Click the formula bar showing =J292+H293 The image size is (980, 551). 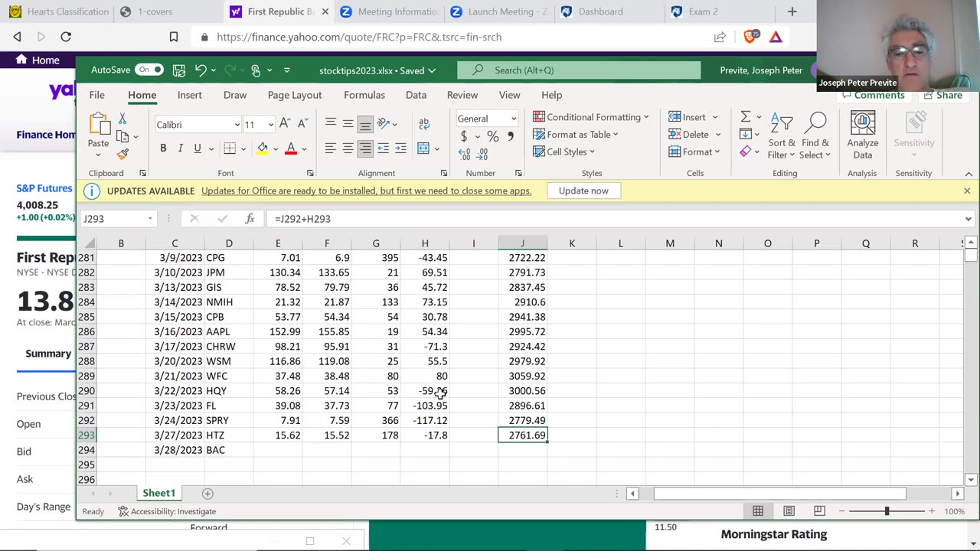(613, 219)
